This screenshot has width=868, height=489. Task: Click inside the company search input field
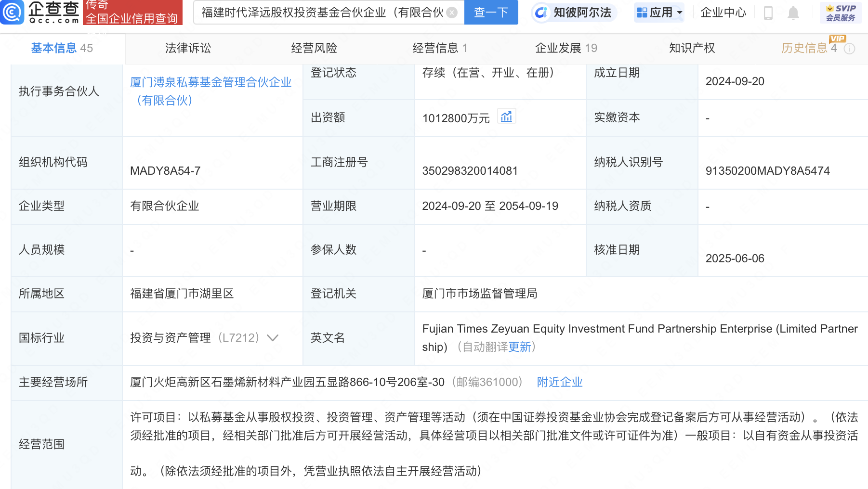point(323,13)
